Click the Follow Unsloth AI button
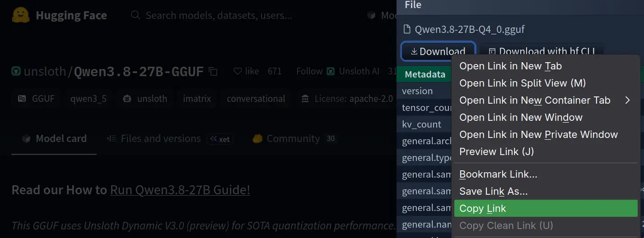The height and width of the screenshot is (238, 644). tap(338, 71)
